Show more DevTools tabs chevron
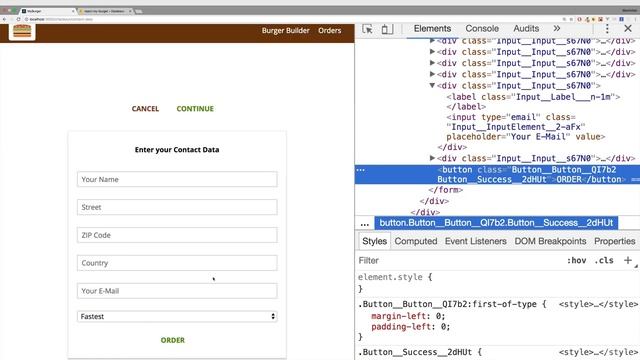The width and height of the screenshot is (640, 360). [557, 29]
